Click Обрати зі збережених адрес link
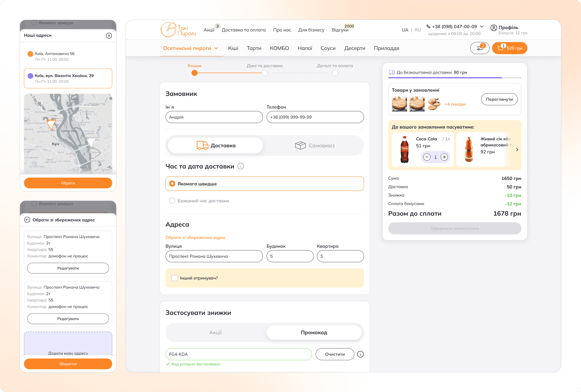This screenshot has height=392, width=581. tap(195, 237)
